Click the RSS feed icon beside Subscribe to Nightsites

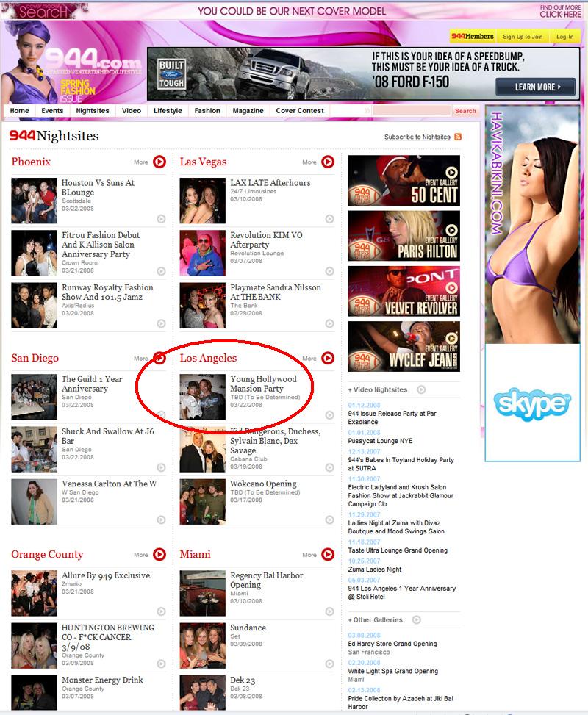click(x=458, y=137)
